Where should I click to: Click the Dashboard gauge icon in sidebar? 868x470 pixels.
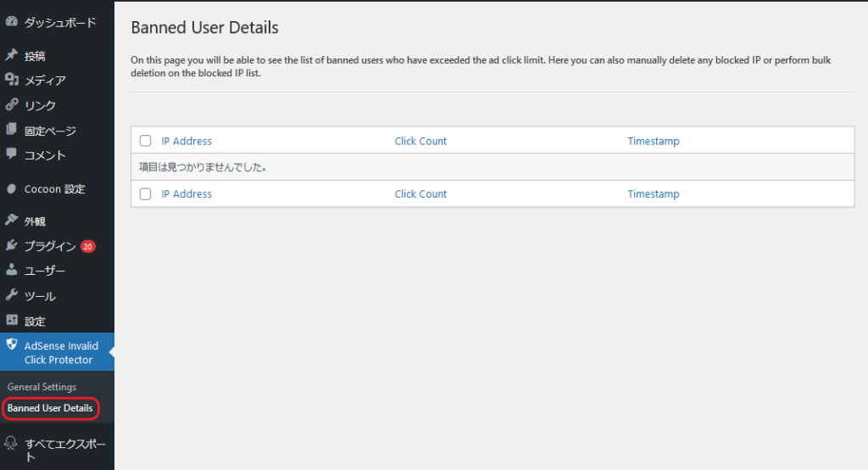click(x=12, y=23)
